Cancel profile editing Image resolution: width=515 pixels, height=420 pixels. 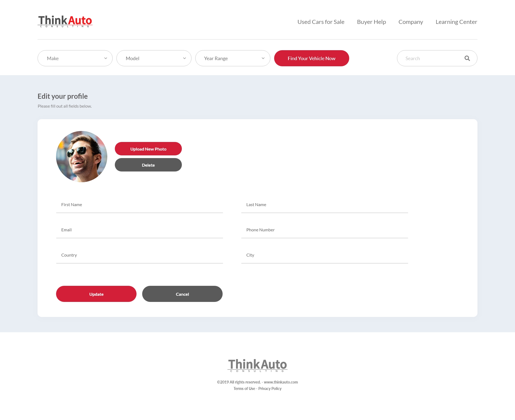[x=182, y=294]
